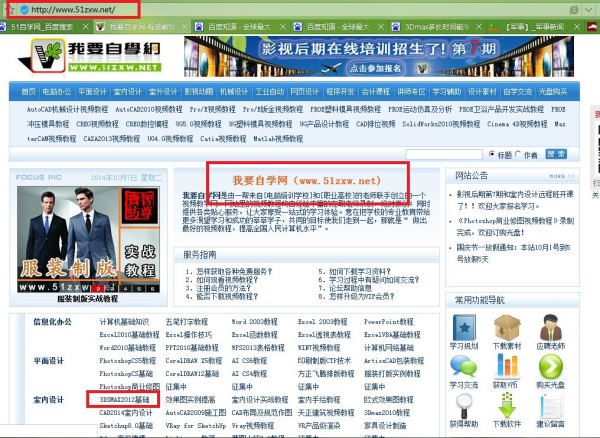
Task: Open the 设计素材 nav menu
Action: point(482,91)
